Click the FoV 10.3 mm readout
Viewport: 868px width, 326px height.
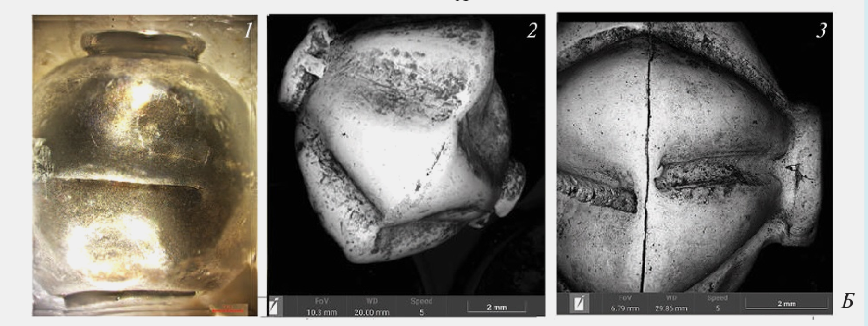tap(321, 312)
